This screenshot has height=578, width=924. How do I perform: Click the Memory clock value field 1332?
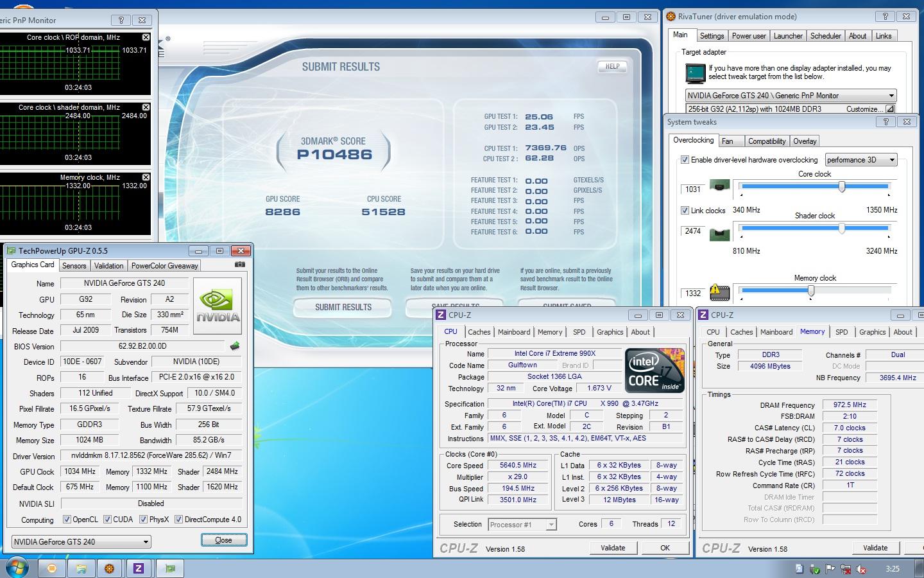click(x=693, y=293)
